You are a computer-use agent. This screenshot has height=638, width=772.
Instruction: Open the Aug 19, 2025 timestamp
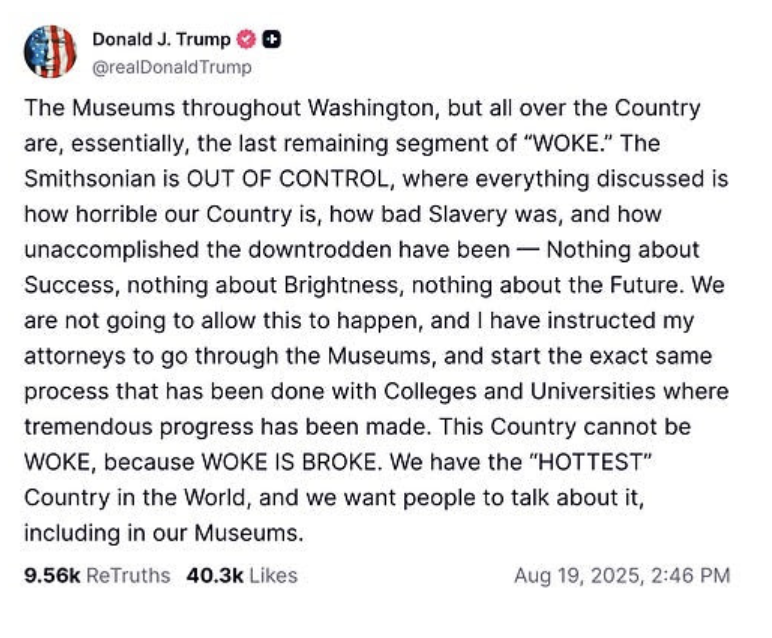coord(622,575)
